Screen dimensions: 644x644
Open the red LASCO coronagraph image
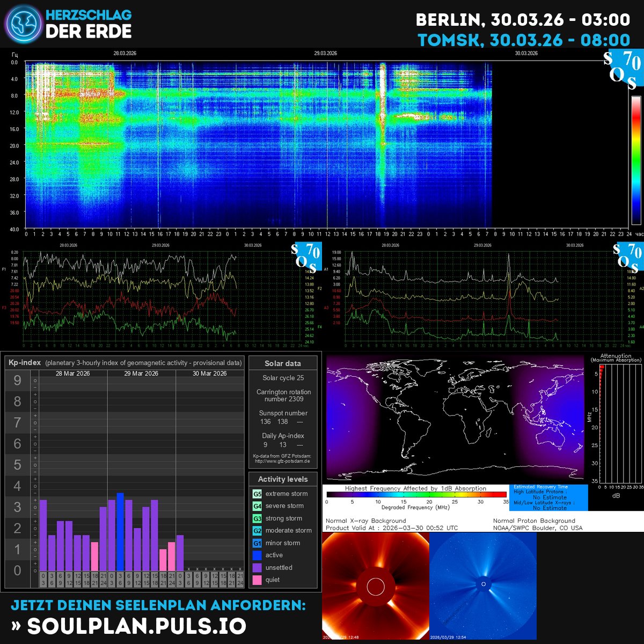(376, 587)
